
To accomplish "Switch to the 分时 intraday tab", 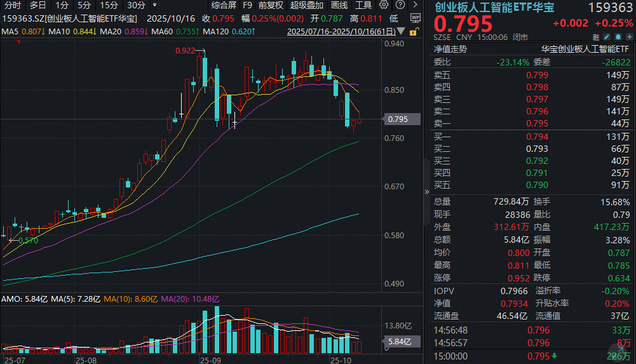I will click(13, 4).
